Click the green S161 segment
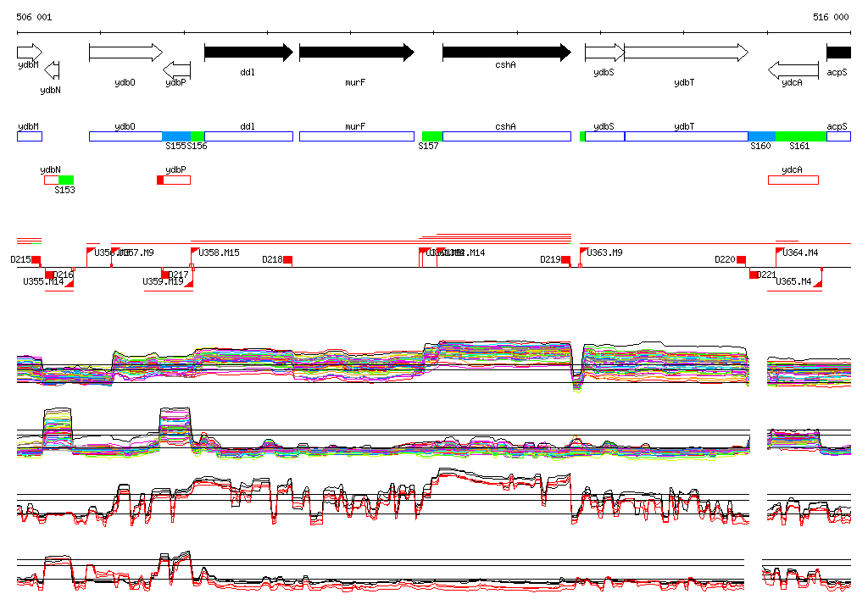The height and width of the screenshot is (605, 868). click(x=801, y=136)
